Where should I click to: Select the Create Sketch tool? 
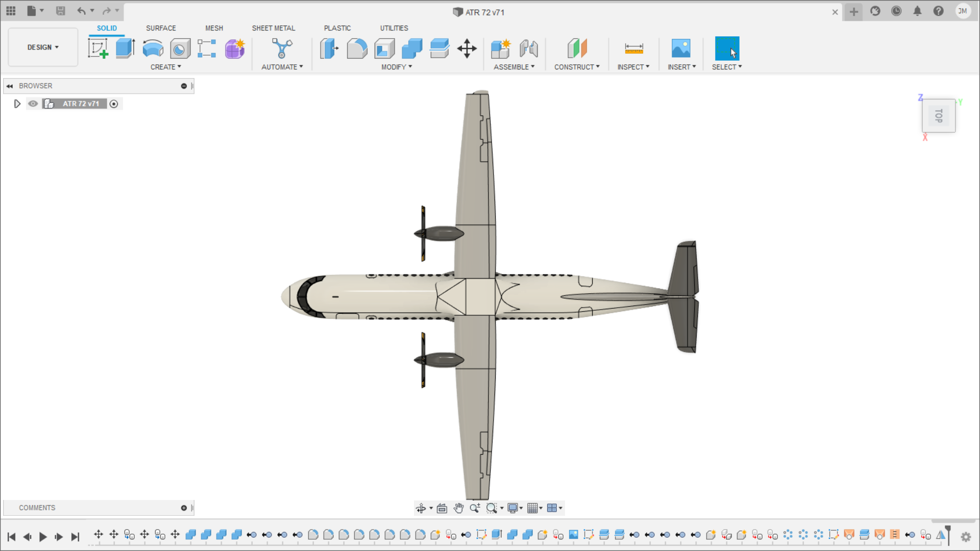point(97,48)
